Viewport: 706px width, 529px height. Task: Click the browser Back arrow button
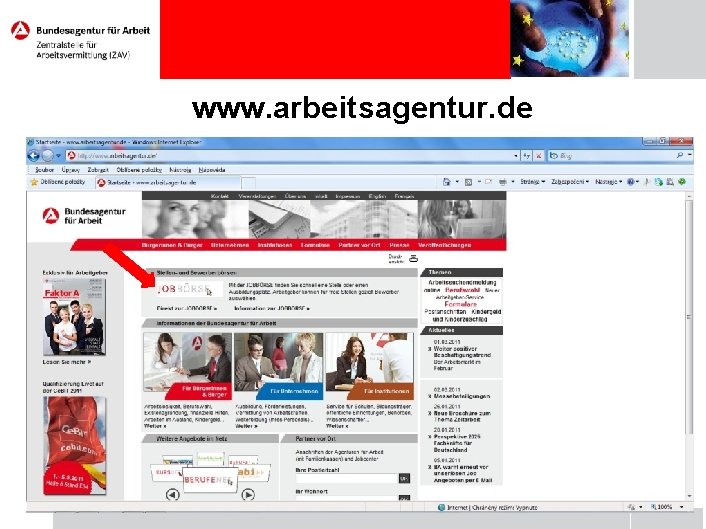34,156
